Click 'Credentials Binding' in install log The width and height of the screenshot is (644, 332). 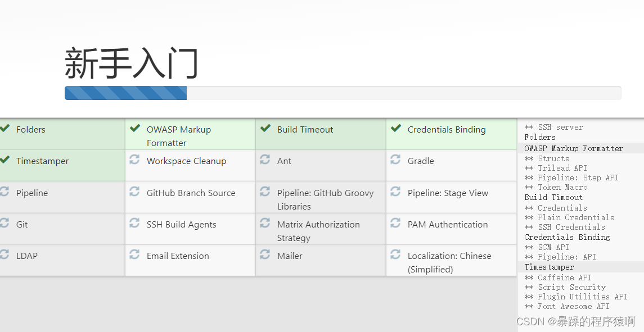[x=567, y=237]
